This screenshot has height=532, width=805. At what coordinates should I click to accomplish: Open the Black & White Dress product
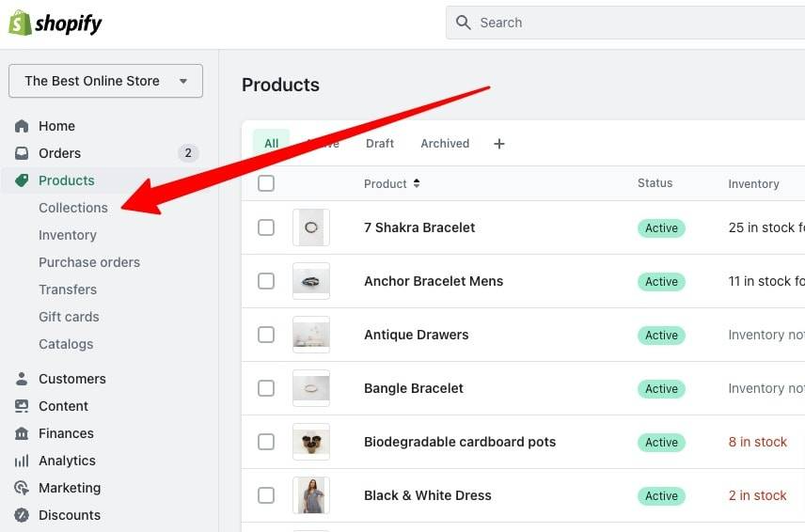tap(428, 495)
